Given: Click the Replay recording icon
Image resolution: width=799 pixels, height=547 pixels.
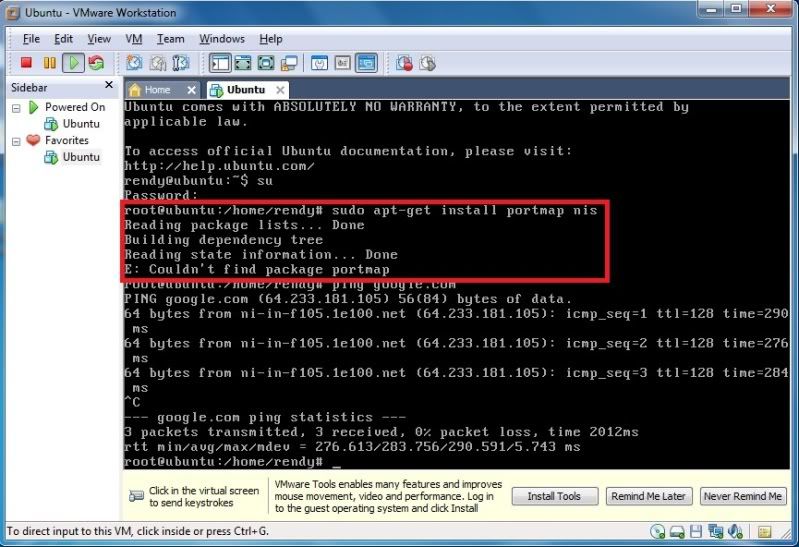Looking at the screenshot, I should [427, 63].
